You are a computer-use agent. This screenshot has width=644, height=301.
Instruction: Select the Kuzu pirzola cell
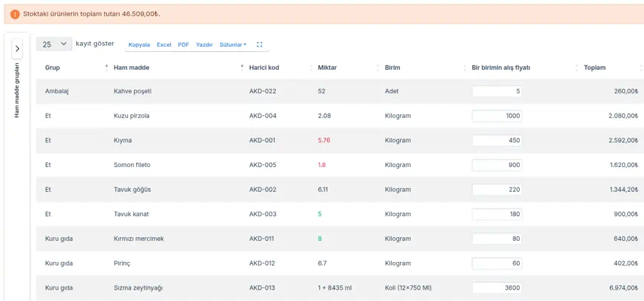tap(131, 116)
